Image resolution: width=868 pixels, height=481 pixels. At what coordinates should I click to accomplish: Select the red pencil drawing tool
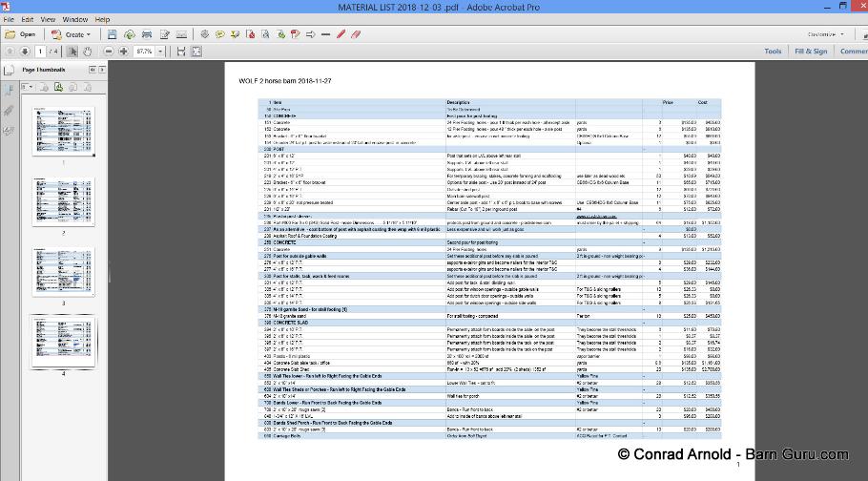tap(341, 34)
